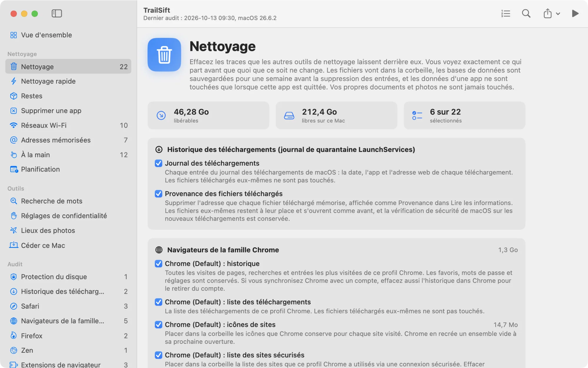
Task: Select the Nettoyage row showing 22
Action: tap(68, 67)
